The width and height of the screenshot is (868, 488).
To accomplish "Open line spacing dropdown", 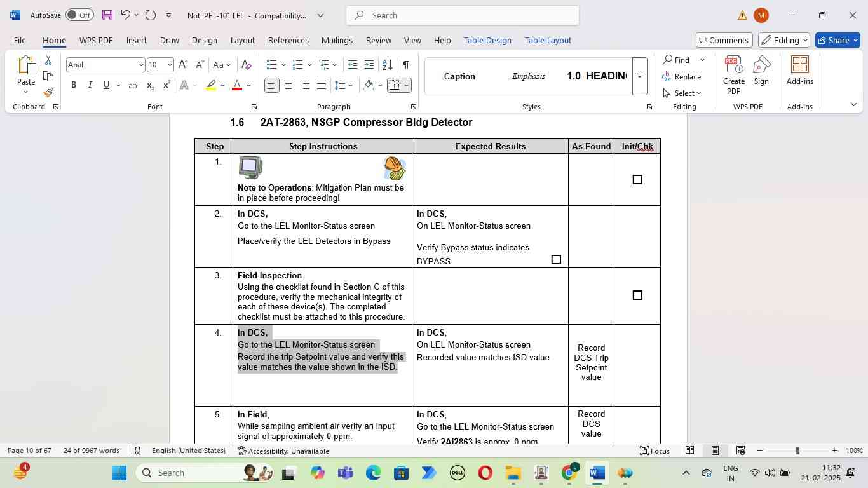I will pyautogui.click(x=343, y=85).
